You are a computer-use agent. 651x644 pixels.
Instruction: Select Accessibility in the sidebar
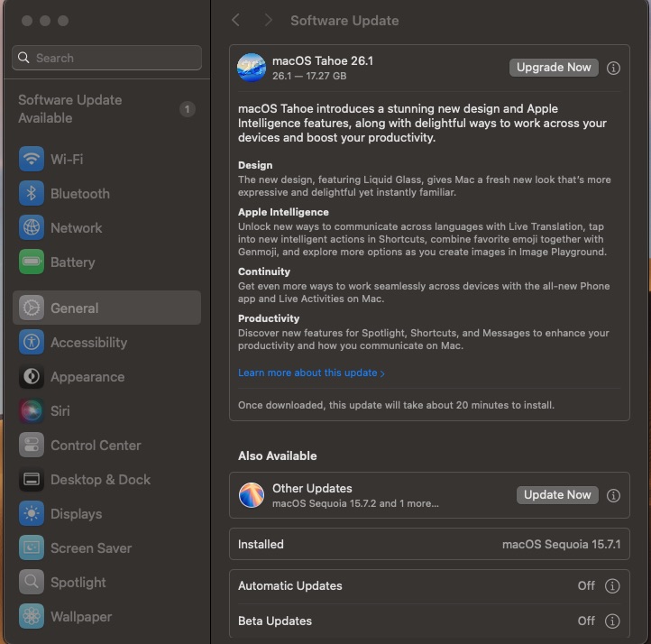tap(107, 342)
